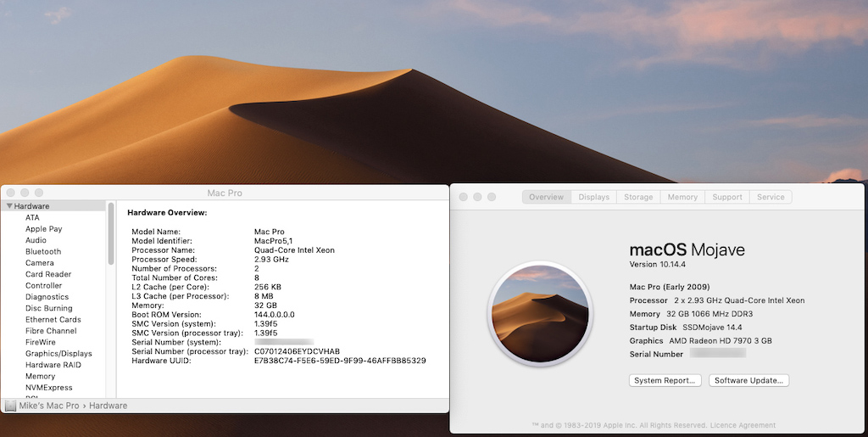
Task: Click the sidebar scrollbar in Mac Pro window
Action: click(111, 233)
